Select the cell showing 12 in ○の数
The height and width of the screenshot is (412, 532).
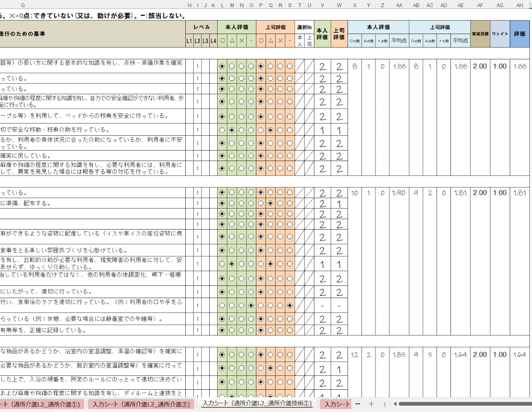click(355, 355)
